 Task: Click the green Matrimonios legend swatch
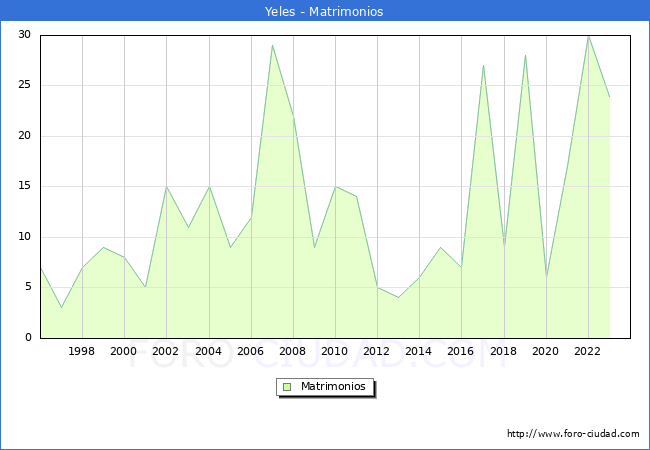(287, 387)
